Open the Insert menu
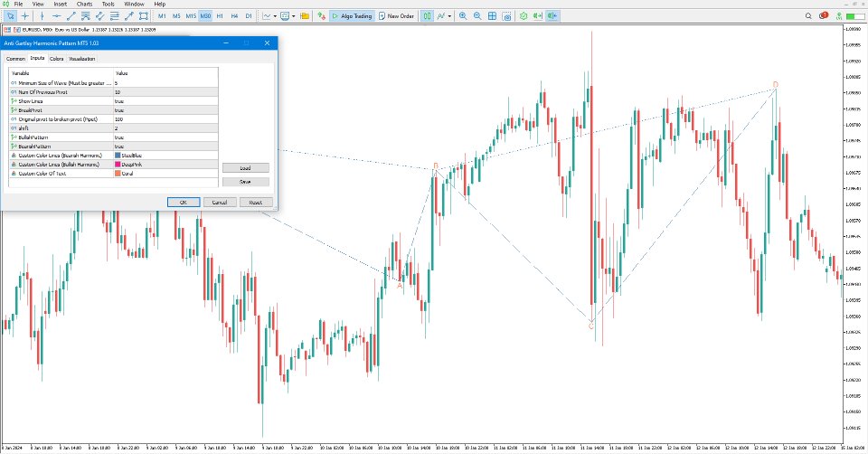 pos(61,4)
